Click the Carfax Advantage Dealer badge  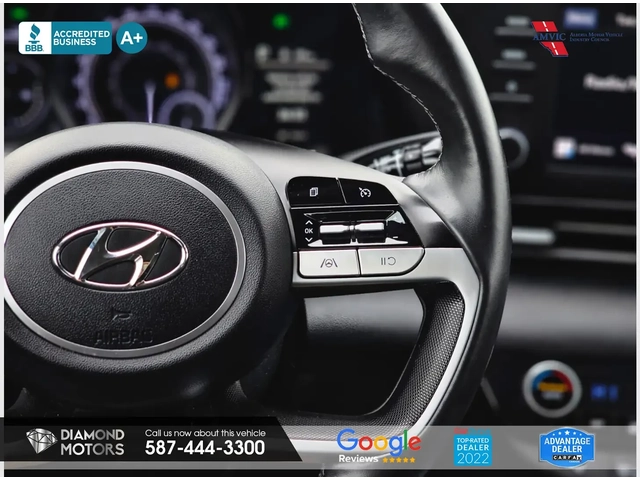click(x=567, y=447)
